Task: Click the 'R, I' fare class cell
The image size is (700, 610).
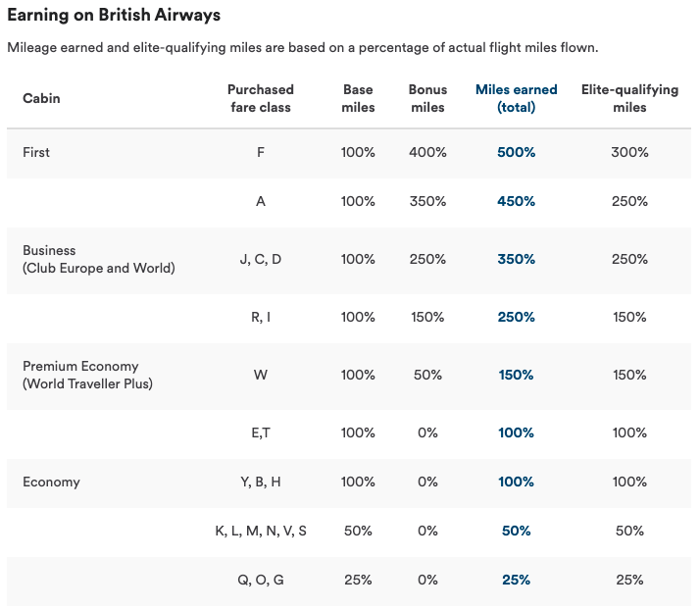Action: click(x=261, y=317)
